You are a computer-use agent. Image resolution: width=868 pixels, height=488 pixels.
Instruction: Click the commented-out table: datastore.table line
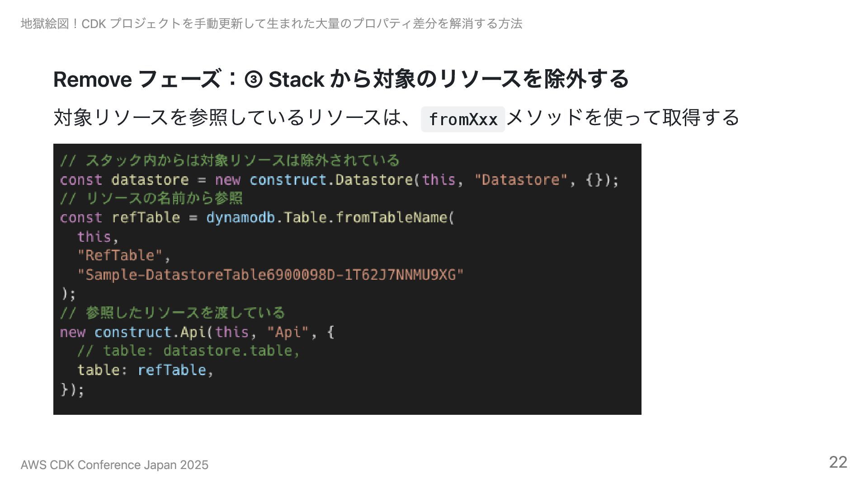(x=189, y=351)
